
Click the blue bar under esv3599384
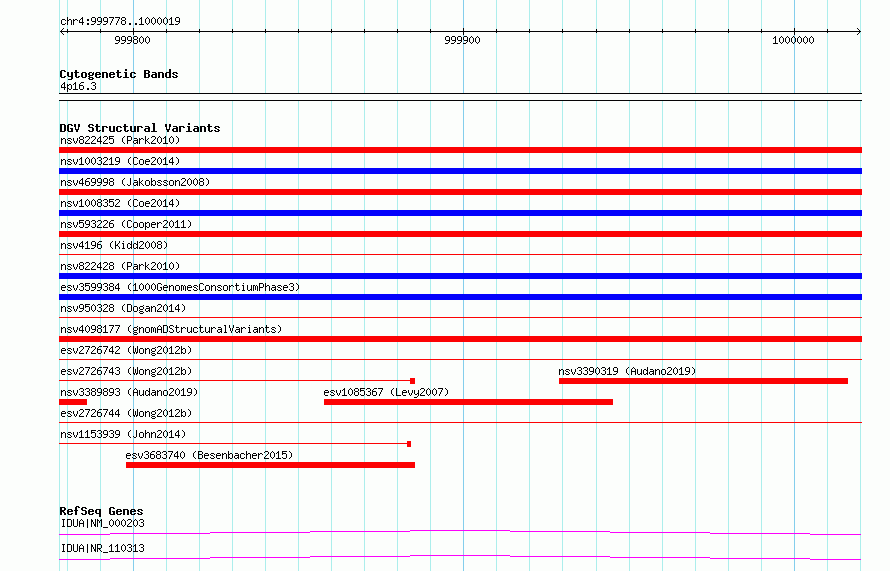pyautogui.click(x=460, y=297)
